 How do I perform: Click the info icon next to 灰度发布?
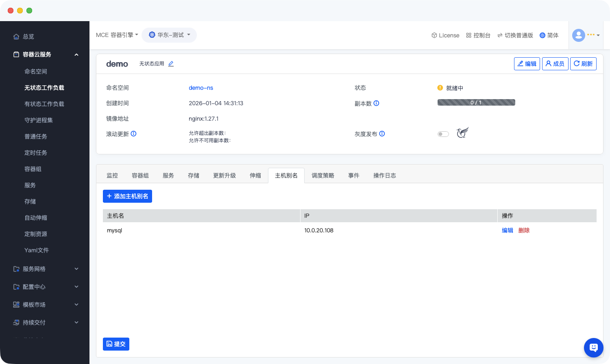point(382,134)
